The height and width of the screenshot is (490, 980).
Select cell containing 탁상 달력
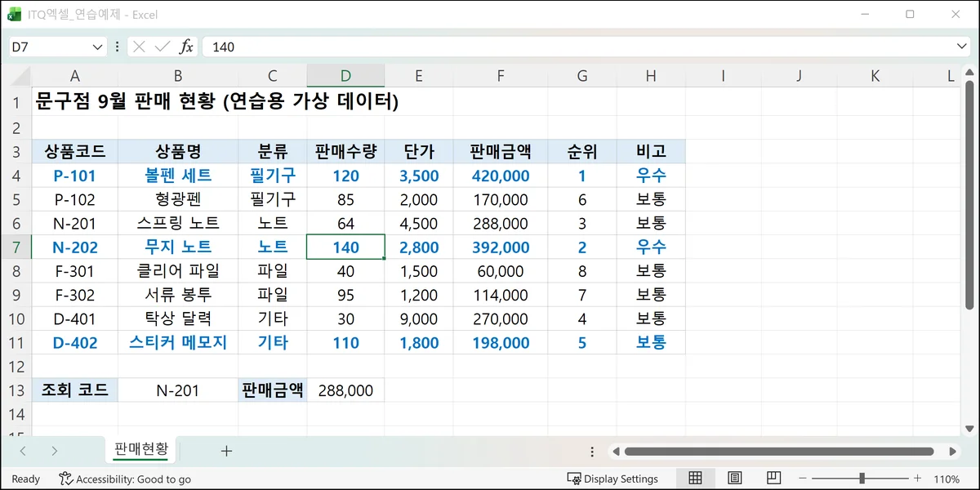(178, 318)
